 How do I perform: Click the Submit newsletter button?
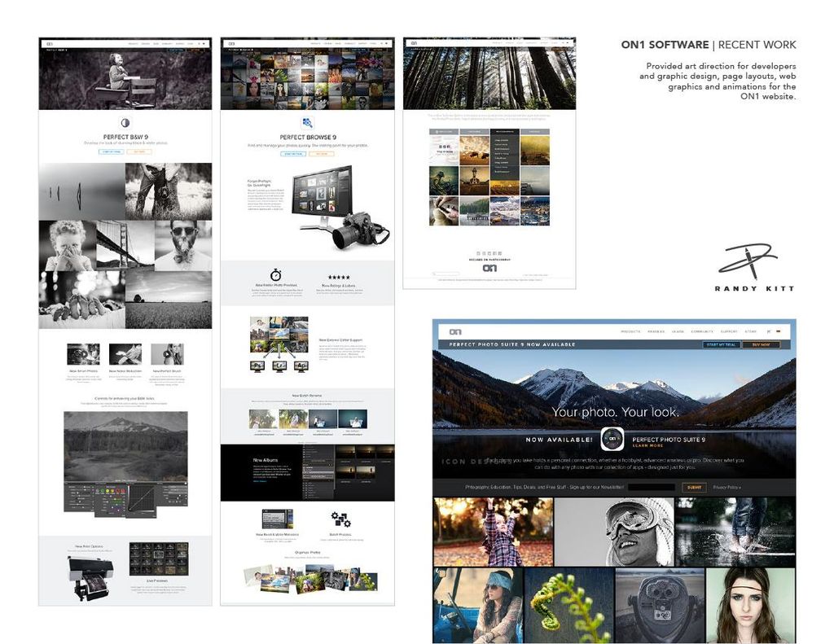coord(694,487)
